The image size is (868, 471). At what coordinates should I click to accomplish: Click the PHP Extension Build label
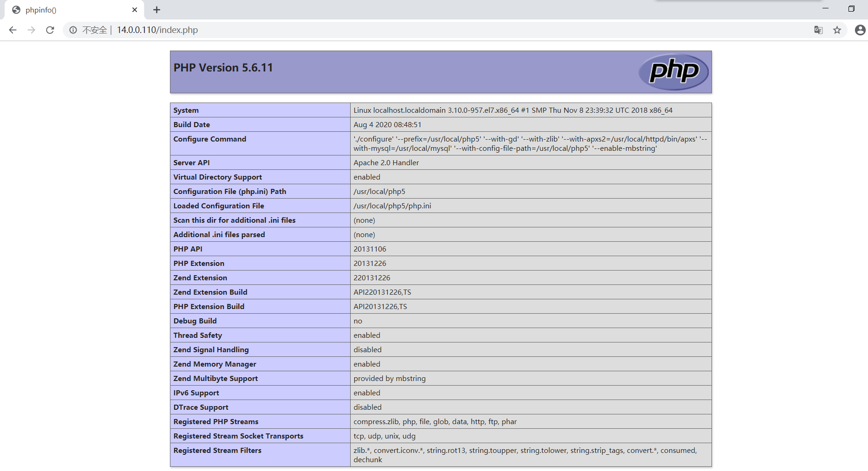tap(209, 307)
